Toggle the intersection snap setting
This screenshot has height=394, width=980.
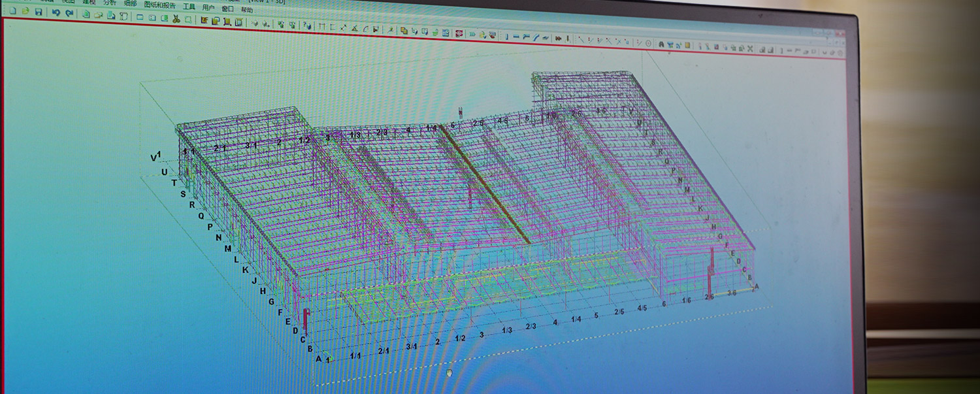tap(608, 41)
